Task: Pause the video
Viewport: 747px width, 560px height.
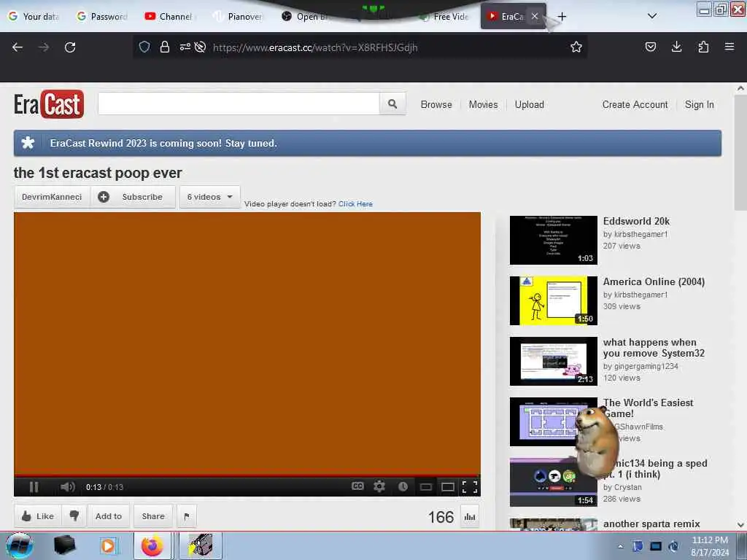Action: coord(34,486)
